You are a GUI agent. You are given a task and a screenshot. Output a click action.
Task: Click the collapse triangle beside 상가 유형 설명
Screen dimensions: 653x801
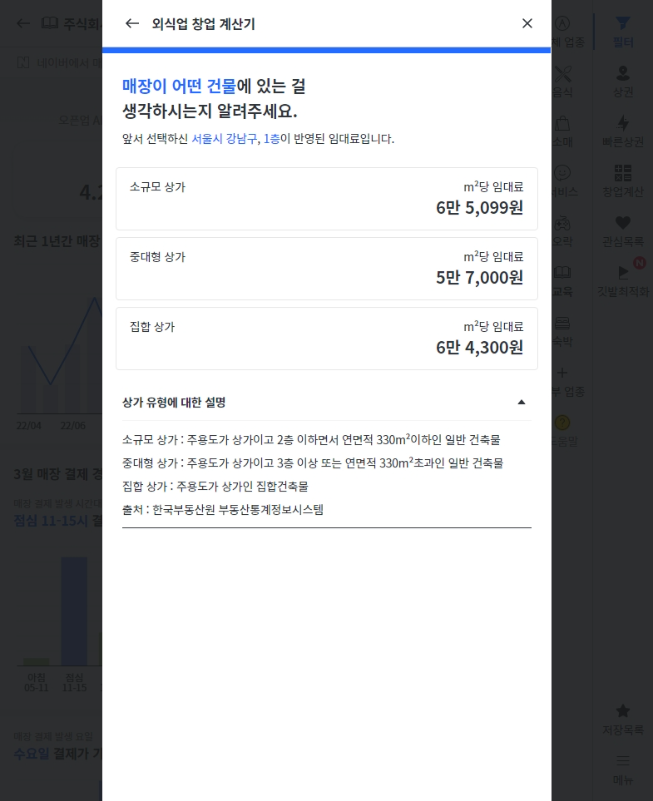tap(521, 403)
